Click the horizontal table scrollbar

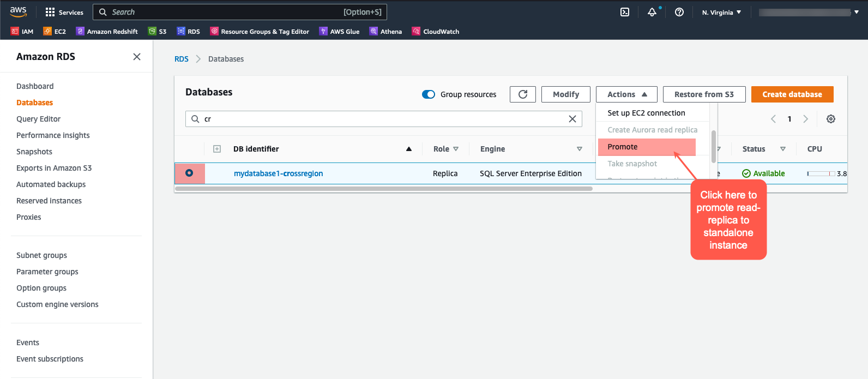point(384,189)
